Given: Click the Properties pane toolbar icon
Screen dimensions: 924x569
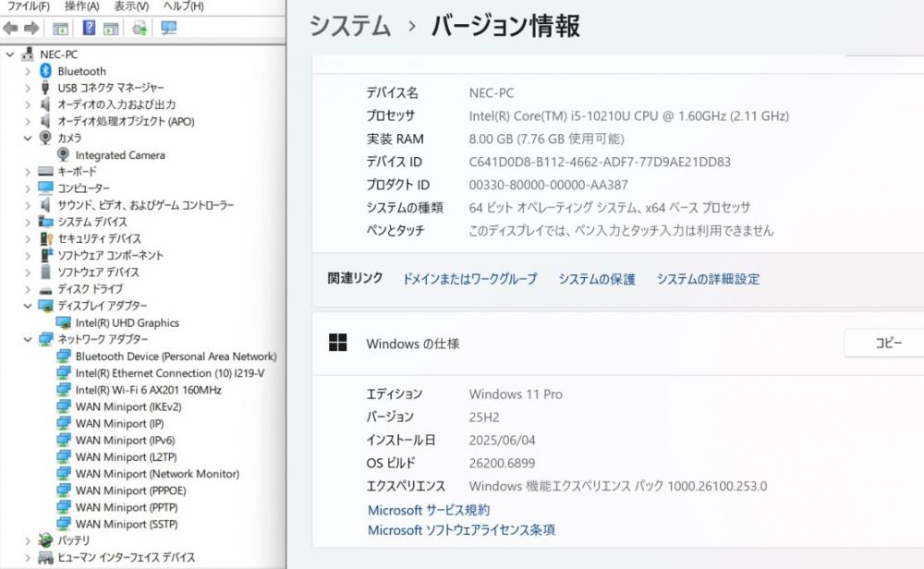Looking at the screenshot, I should coord(110,28).
